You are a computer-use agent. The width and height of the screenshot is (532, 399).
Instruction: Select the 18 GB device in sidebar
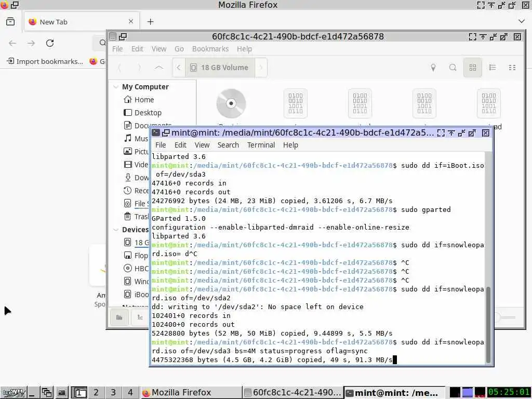click(137, 243)
